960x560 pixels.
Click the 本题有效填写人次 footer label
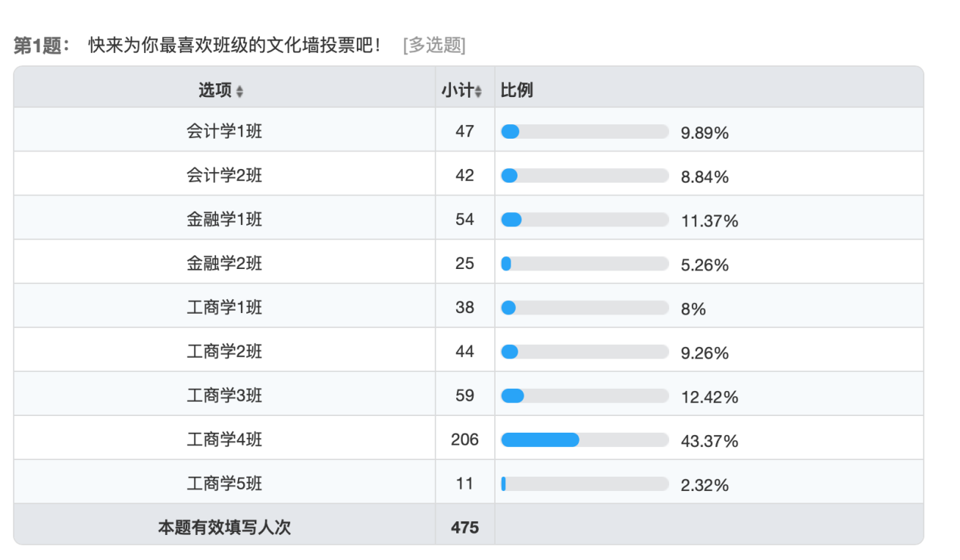[x=224, y=527]
